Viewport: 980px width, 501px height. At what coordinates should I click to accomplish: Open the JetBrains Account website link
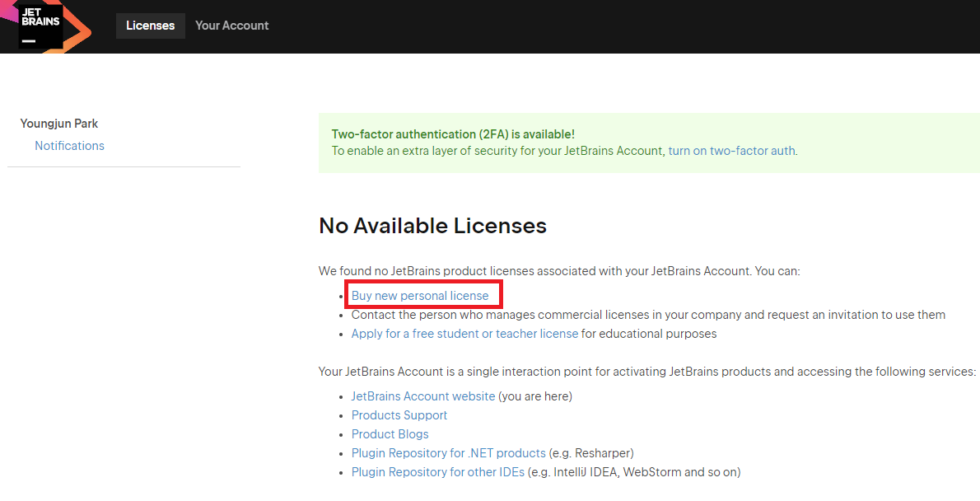(423, 396)
